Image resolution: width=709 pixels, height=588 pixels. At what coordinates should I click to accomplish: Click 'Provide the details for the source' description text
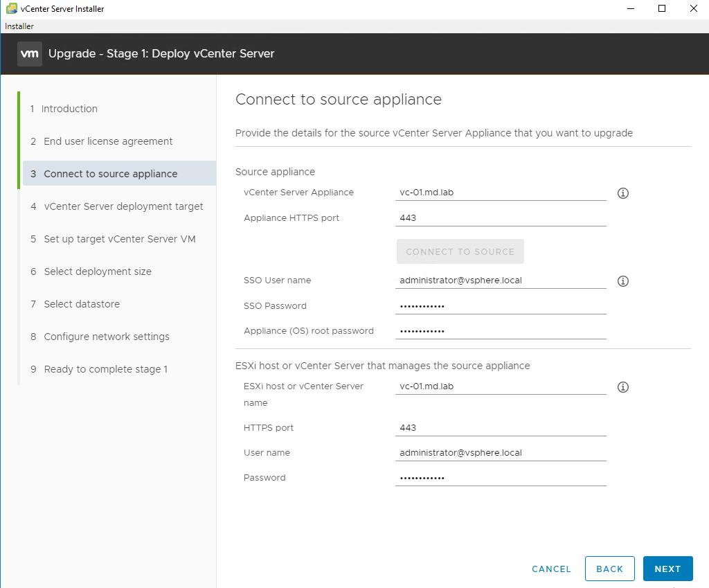tap(433, 133)
